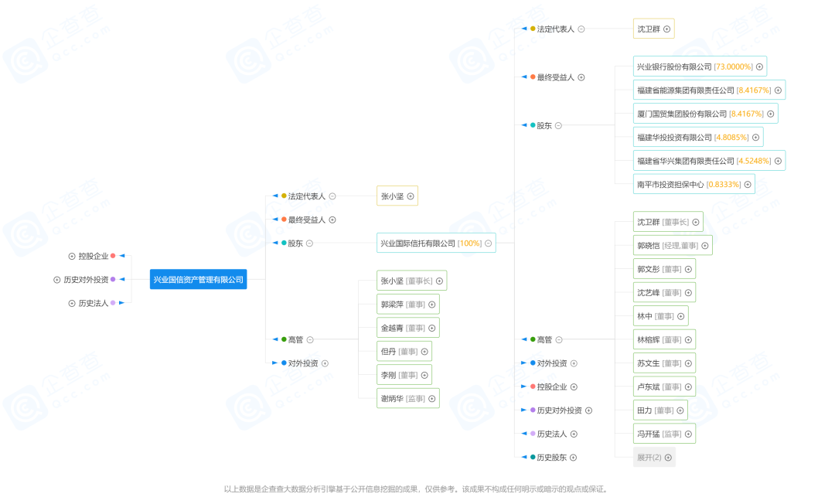Viewport: 835px width, 504px height.
Task: Expand plus icon on 金越青 [董事]
Action: tap(432, 329)
